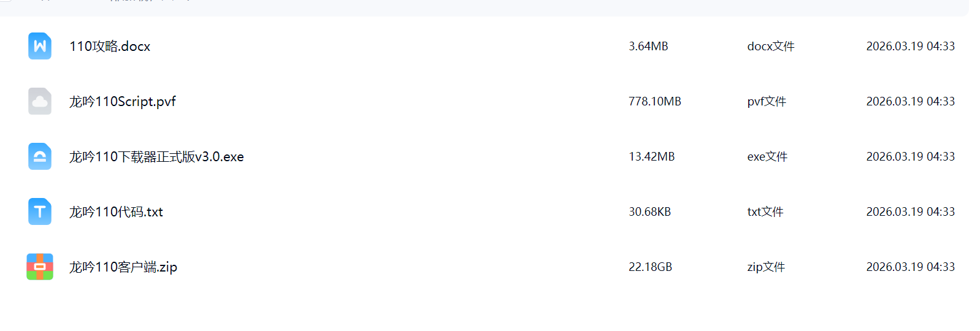Viewport: 980px width, 331px height.
Task: Click the 778.10MB file size
Action: point(654,102)
